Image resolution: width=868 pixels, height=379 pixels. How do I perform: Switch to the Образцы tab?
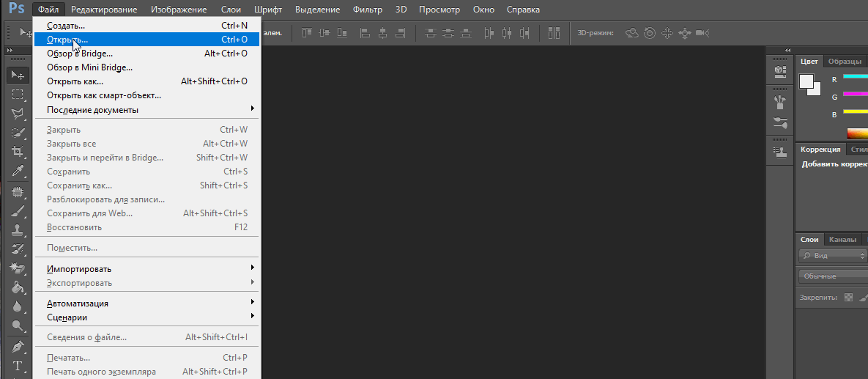(845, 62)
